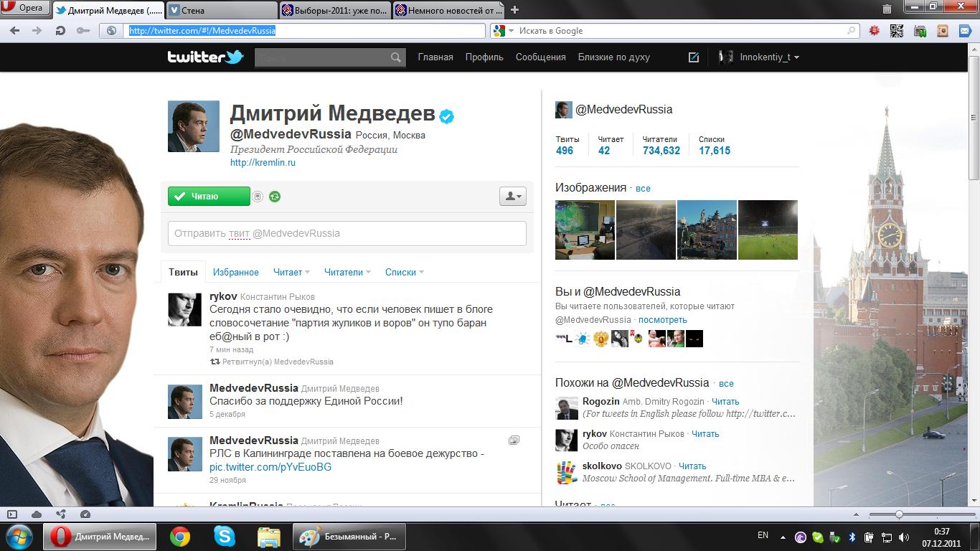Click the verified badge next to Дмитрий Медведев

click(447, 116)
